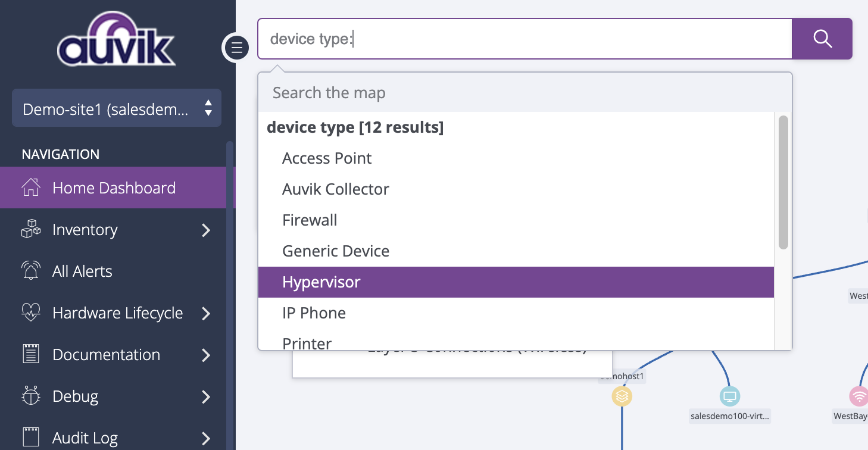
Task: Select the Documentation notepad icon
Action: [x=30, y=354]
